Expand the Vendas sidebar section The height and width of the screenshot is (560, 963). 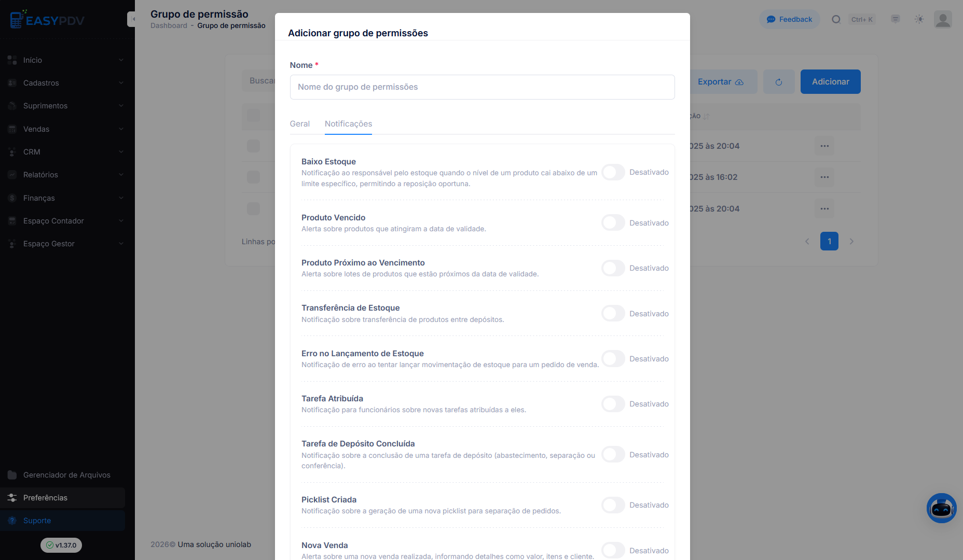(x=66, y=129)
